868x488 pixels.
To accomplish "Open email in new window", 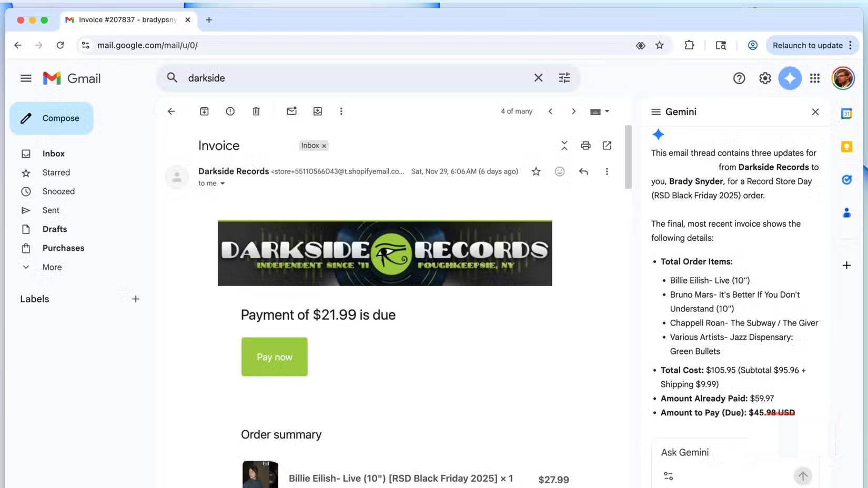I will point(607,145).
